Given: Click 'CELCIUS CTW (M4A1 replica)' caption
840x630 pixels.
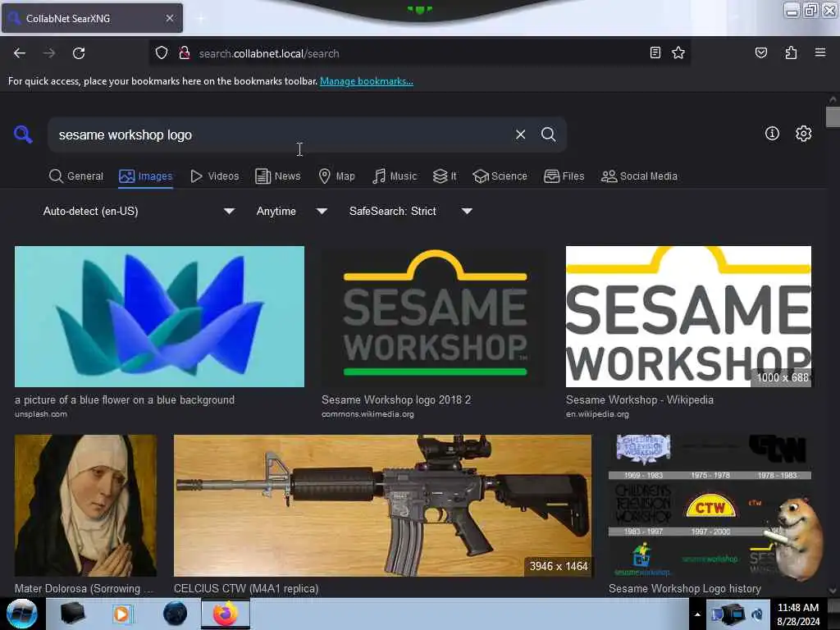Looking at the screenshot, I should pyautogui.click(x=246, y=588).
